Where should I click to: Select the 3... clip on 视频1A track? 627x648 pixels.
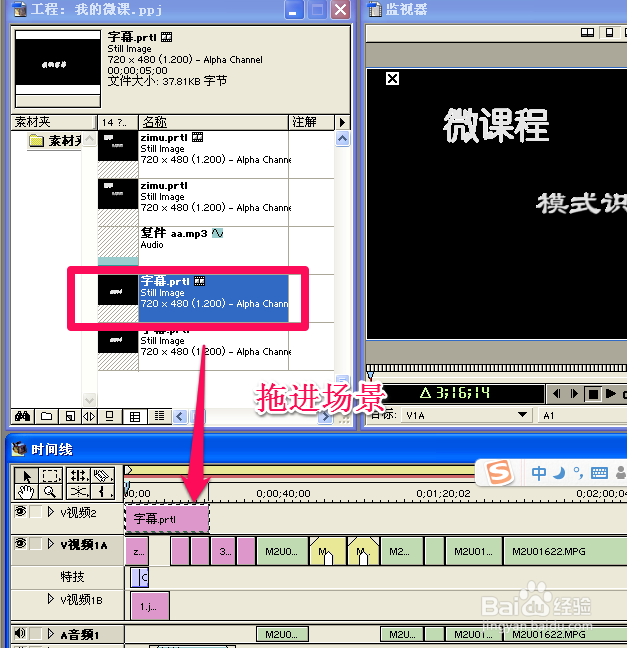[x=223, y=551]
